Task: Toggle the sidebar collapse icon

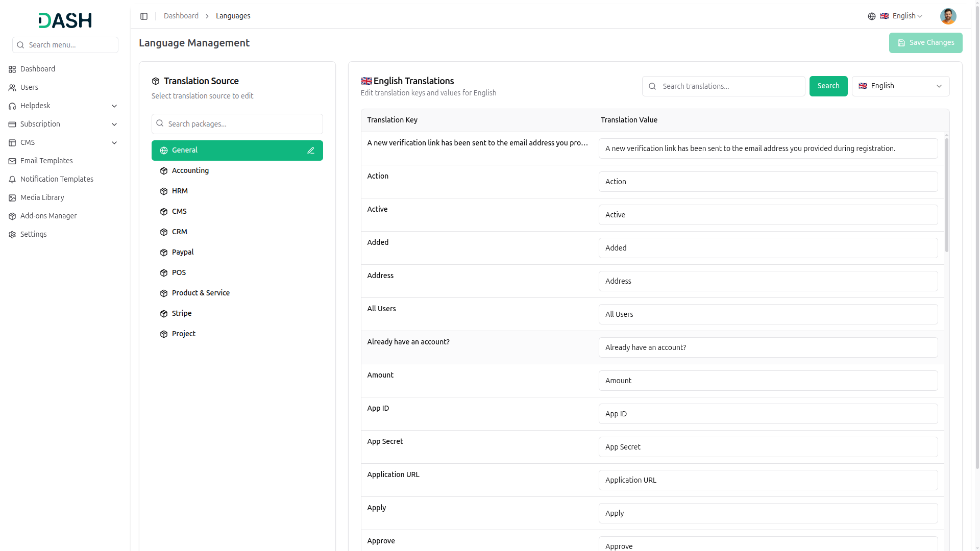Action: 144,16
